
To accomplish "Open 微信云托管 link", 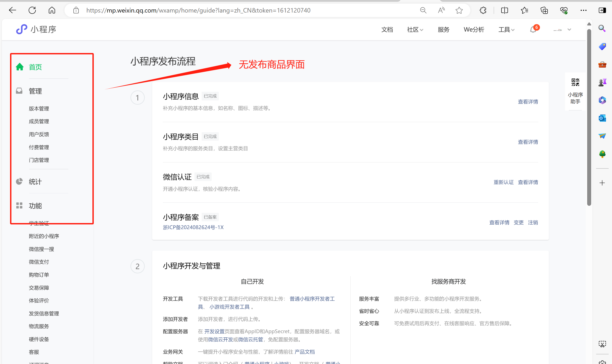I will tap(250, 339).
